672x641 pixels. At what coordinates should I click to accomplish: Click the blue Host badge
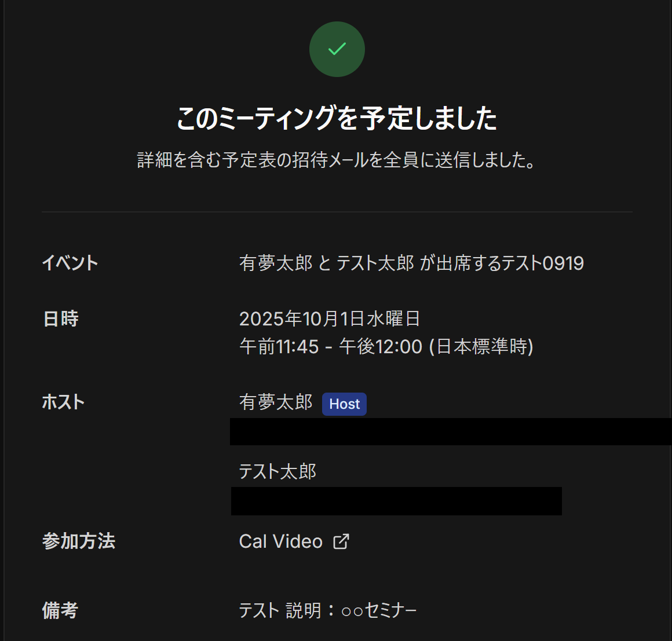click(x=344, y=404)
